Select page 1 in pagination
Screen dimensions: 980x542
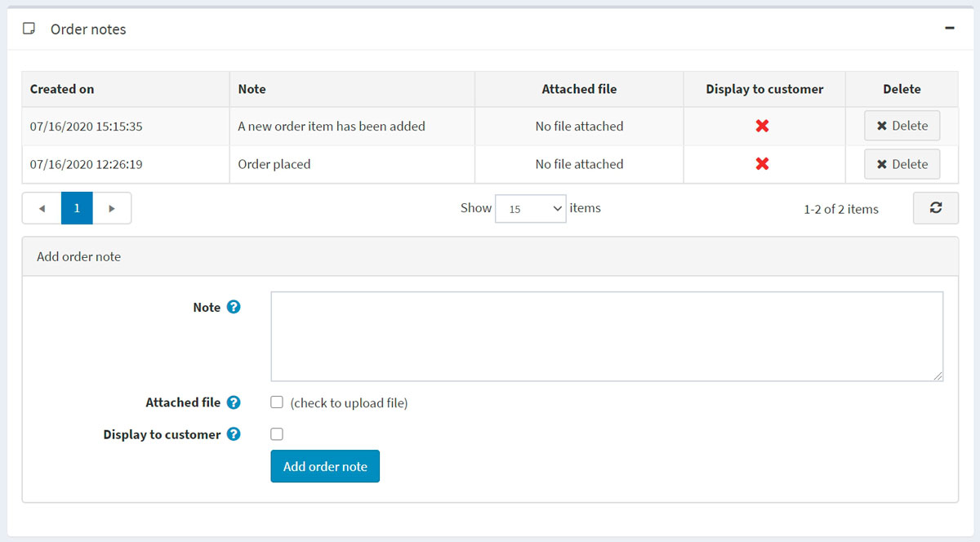pyautogui.click(x=77, y=208)
